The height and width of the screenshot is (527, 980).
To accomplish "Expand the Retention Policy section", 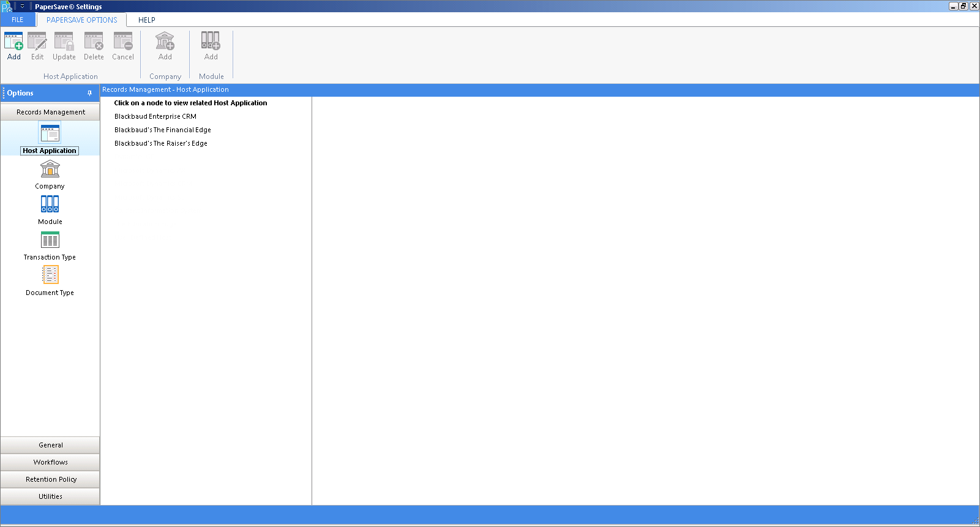I will coord(50,479).
